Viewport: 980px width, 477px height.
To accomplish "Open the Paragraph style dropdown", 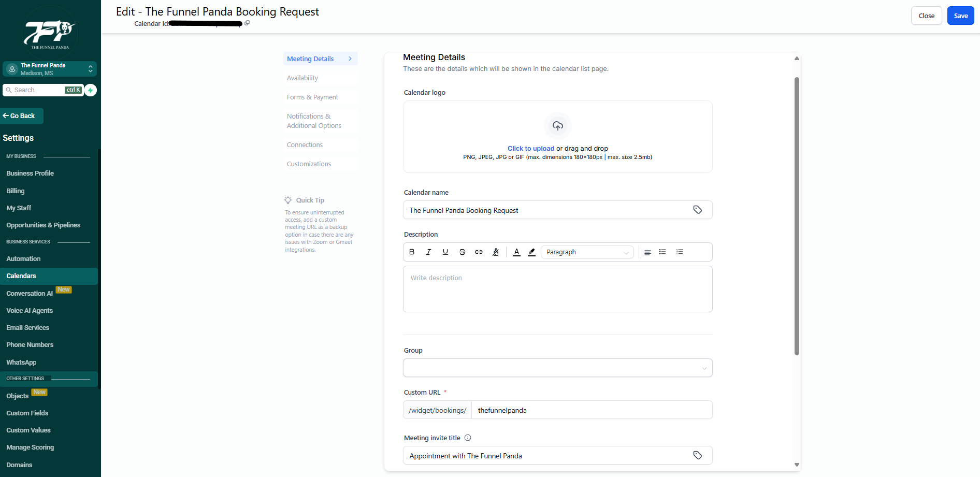I will pyautogui.click(x=587, y=252).
